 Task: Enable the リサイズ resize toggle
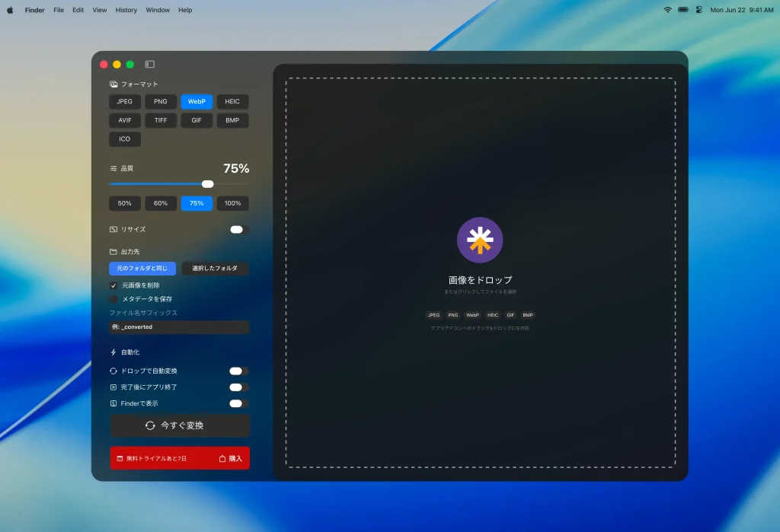coord(238,229)
